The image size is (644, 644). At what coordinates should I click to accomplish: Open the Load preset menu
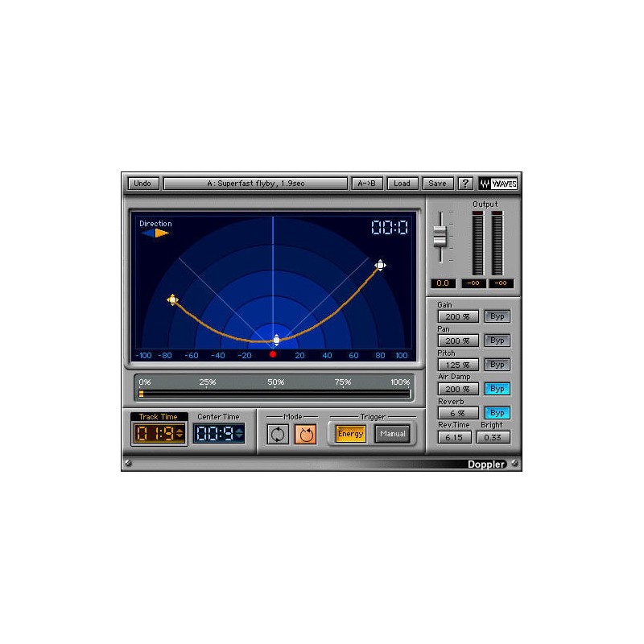(x=402, y=184)
